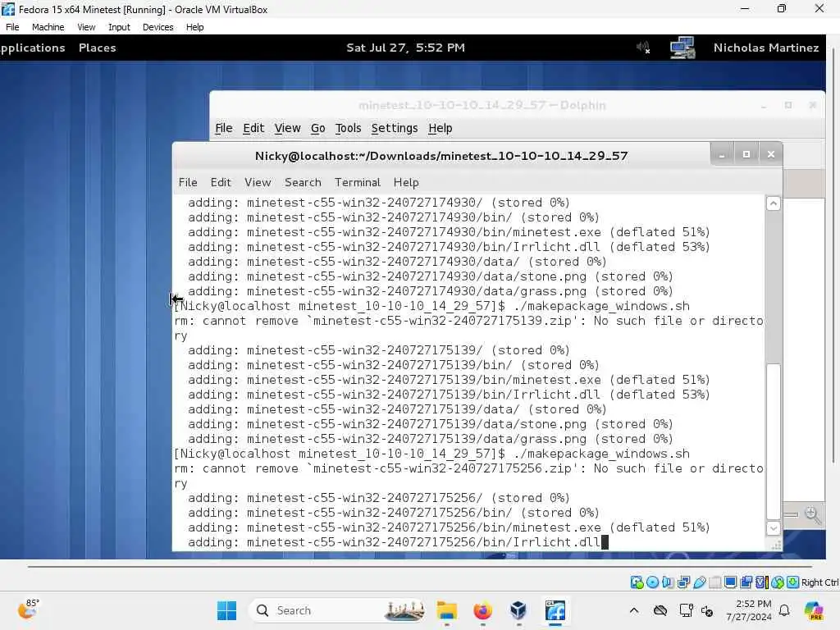The width and height of the screenshot is (840, 630).
Task: Open Dolphin's Edit menu
Action: tap(253, 128)
